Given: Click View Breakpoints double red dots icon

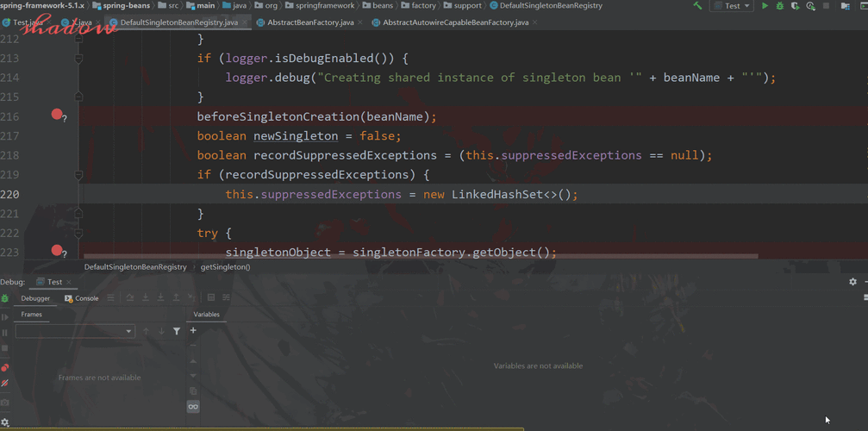Looking at the screenshot, I should click(5, 367).
